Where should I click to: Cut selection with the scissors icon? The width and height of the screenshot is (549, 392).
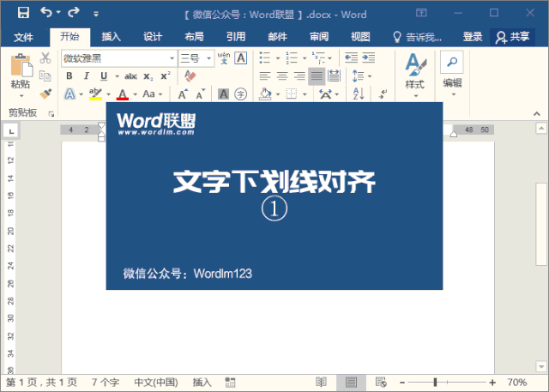(x=45, y=57)
